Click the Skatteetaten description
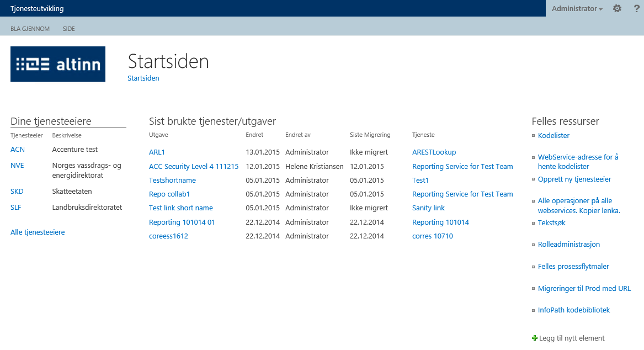644x350 pixels. click(x=72, y=192)
